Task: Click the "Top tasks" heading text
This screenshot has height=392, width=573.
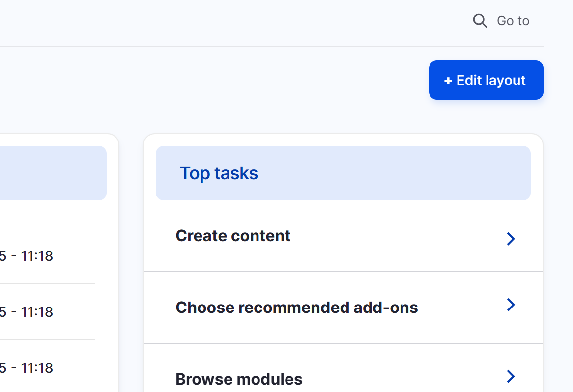Action: (x=219, y=173)
